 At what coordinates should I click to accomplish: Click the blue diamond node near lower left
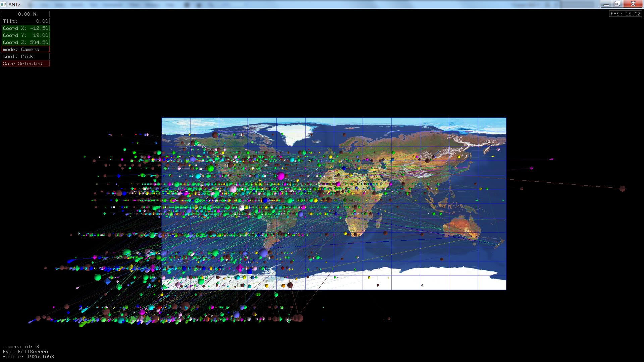(x=107, y=281)
